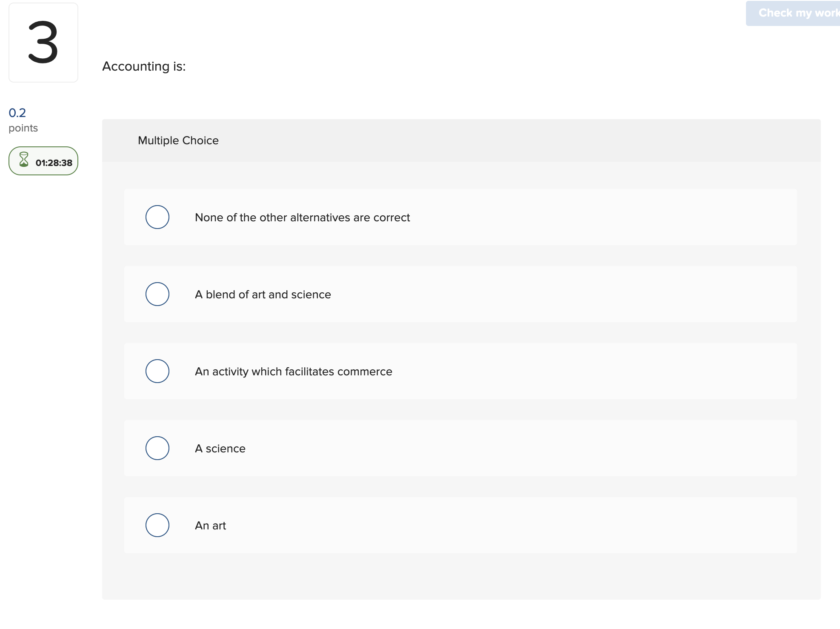
Task: Select 'None of the other alternatives are correct'
Action: tap(157, 217)
